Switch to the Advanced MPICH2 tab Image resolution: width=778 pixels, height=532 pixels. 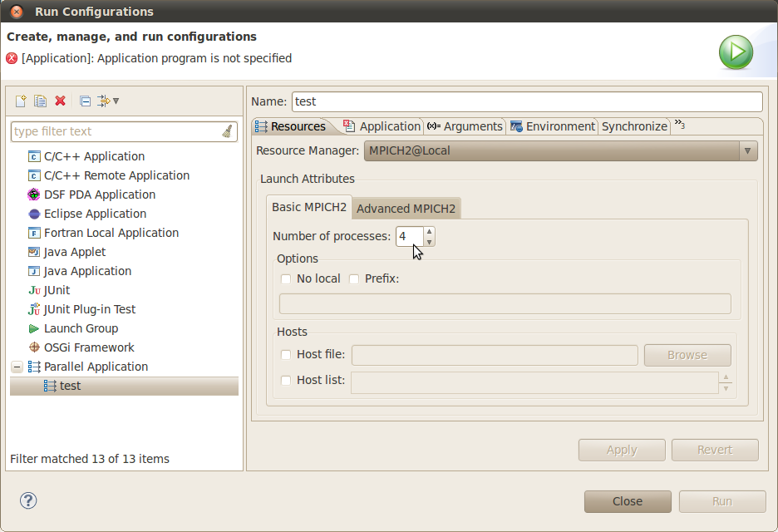coord(406,209)
